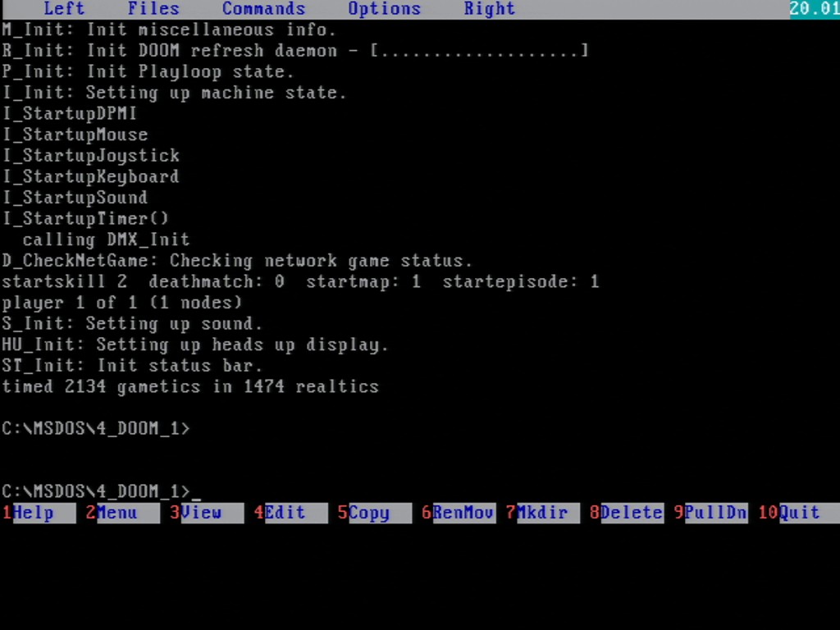Select the 'I_Init: Setting up machine state.' line
The height and width of the screenshot is (630, 840).
174,92
